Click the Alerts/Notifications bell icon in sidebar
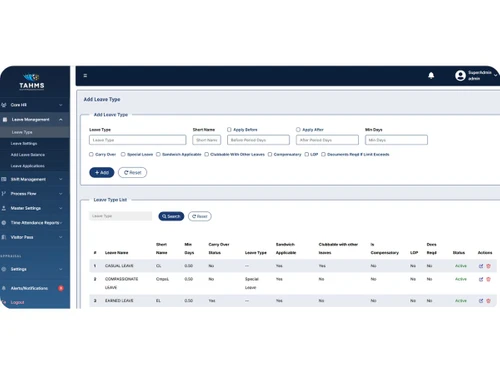The image size is (500, 375). point(4,288)
